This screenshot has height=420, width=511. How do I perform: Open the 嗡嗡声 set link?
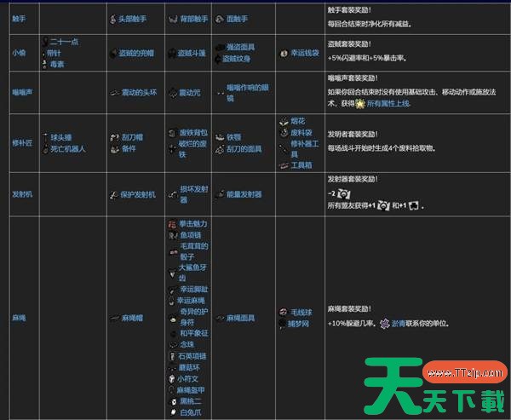coord(22,93)
